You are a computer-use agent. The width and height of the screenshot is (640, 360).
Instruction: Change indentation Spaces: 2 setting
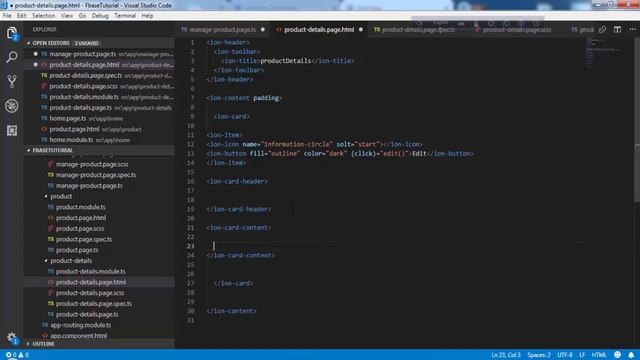[x=539, y=355]
